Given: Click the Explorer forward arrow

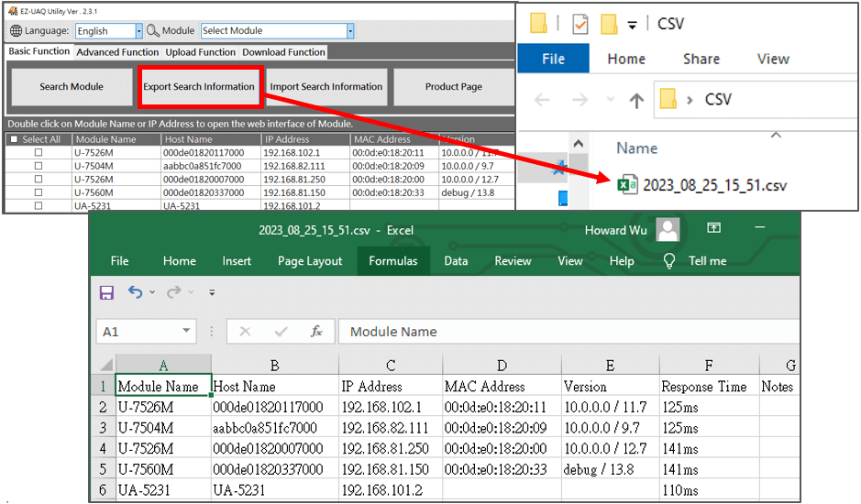Looking at the screenshot, I should tap(580, 100).
